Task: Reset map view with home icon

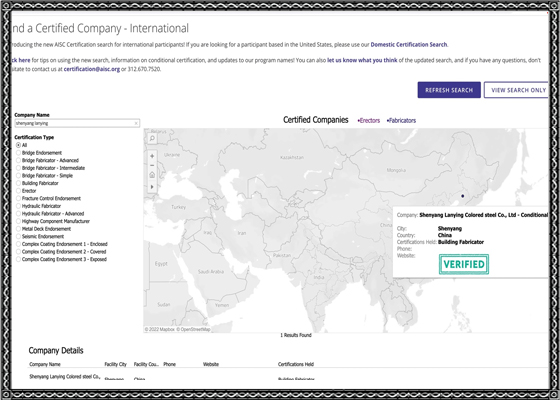Action: 152,175
